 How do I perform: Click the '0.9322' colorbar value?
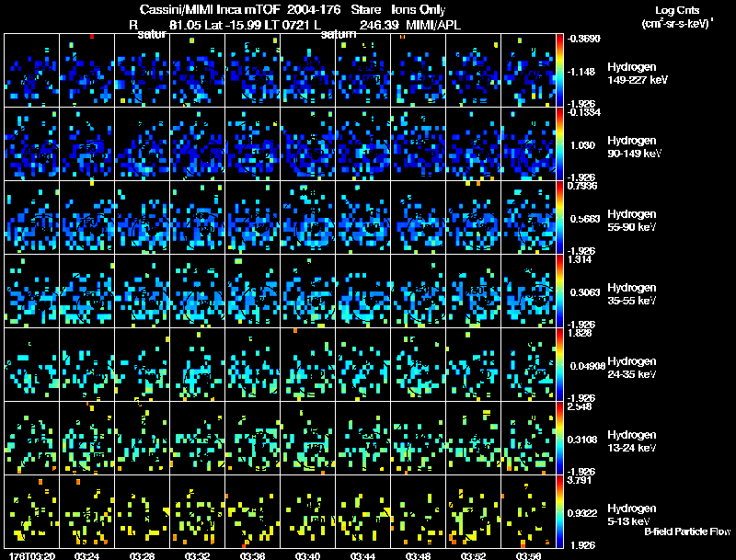click(582, 513)
